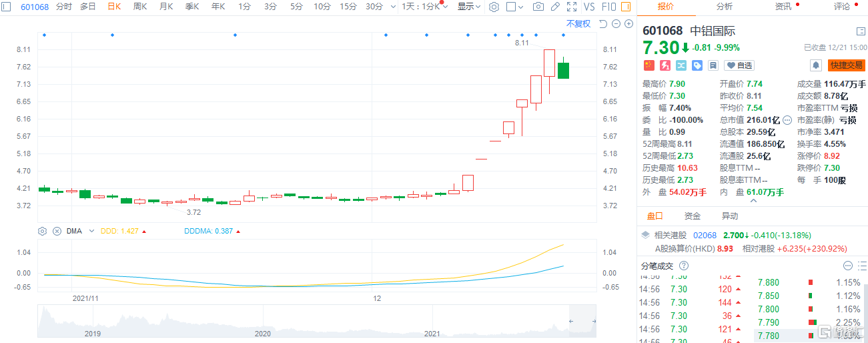Open chart settings gear in top toolbar
Viewport: 868px width, 343px height.
(x=494, y=7)
